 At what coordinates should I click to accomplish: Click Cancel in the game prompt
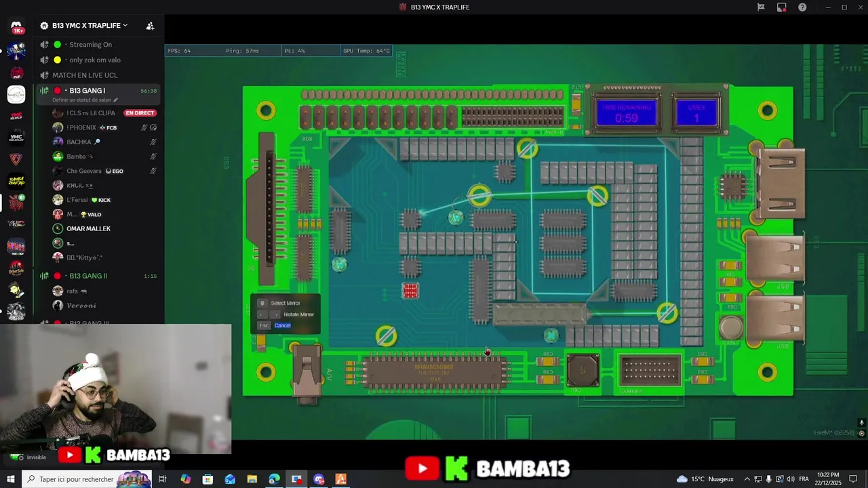(282, 325)
